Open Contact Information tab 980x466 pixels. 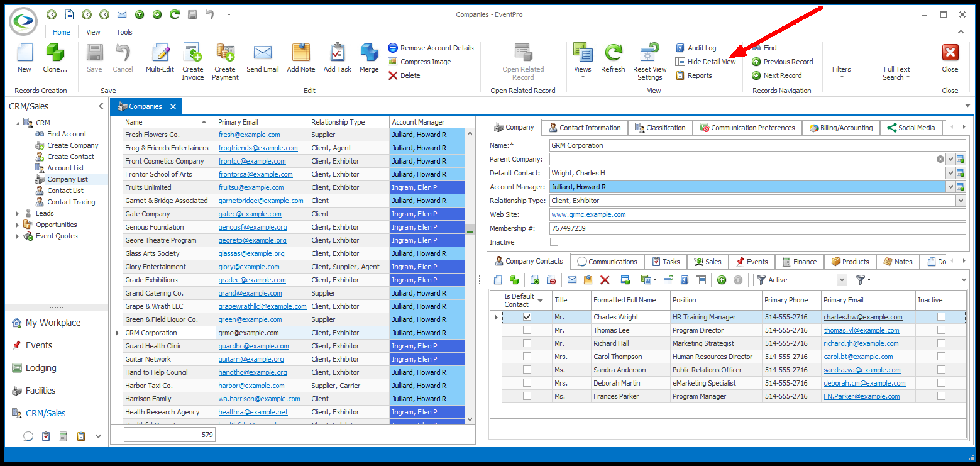585,128
